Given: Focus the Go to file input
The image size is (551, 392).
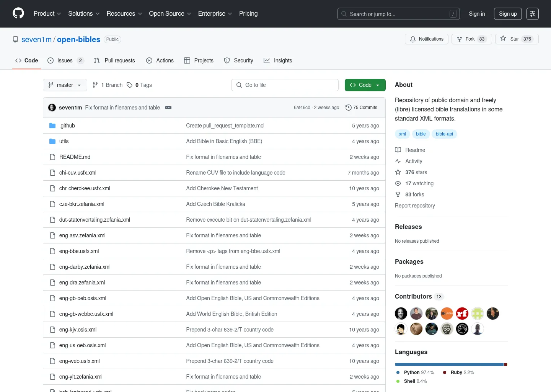Looking at the screenshot, I should click(x=285, y=85).
